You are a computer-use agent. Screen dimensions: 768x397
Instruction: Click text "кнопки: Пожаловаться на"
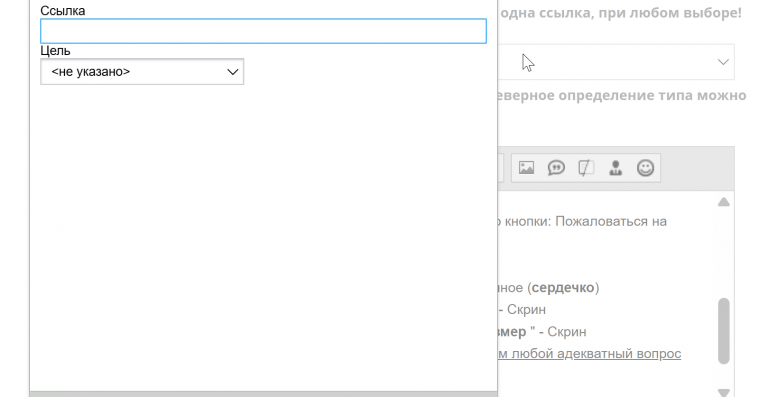point(585,221)
